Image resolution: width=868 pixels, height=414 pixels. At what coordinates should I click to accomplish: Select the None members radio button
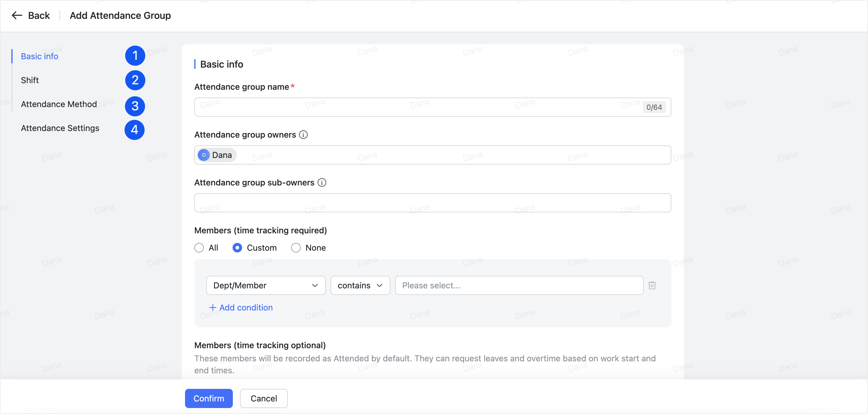(296, 247)
